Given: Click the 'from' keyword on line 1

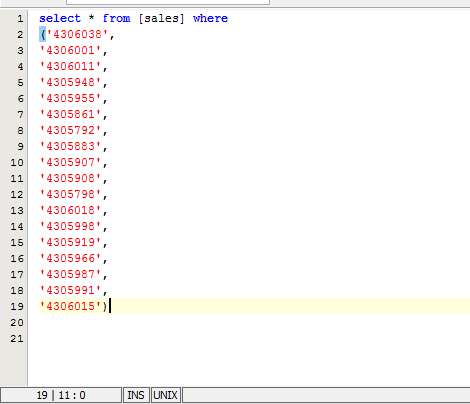Looking at the screenshot, I should (x=116, y=18).
